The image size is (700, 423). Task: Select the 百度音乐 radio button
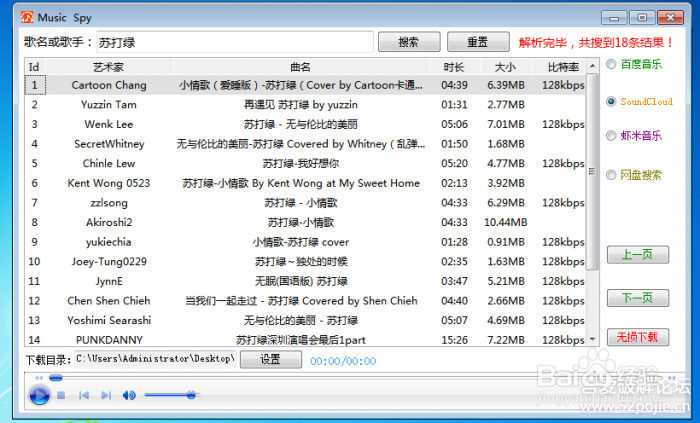611,64
